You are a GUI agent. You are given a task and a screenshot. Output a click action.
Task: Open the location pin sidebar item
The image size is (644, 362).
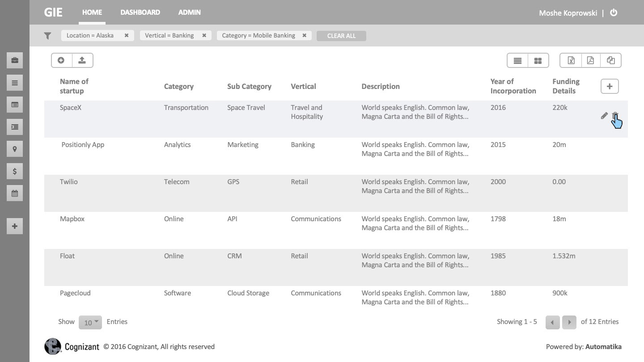[15, 149]
